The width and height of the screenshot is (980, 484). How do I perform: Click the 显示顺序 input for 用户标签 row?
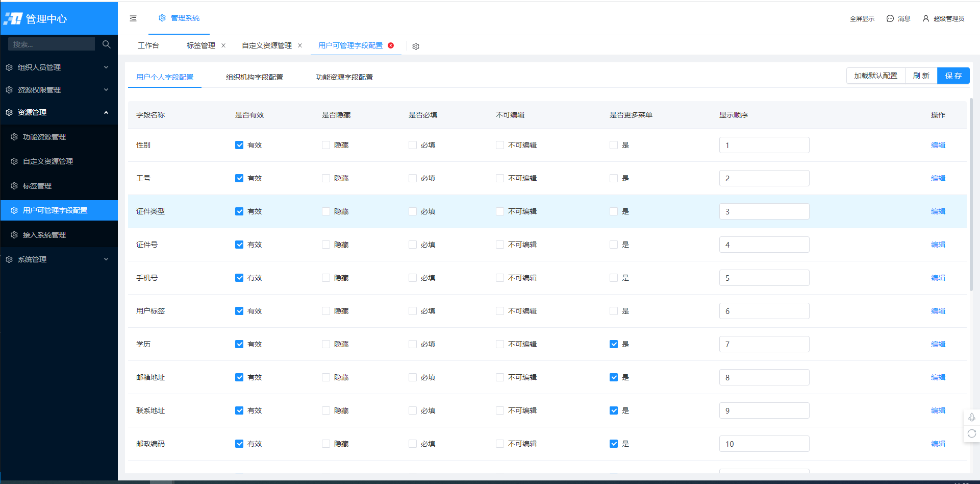[764, 311]
